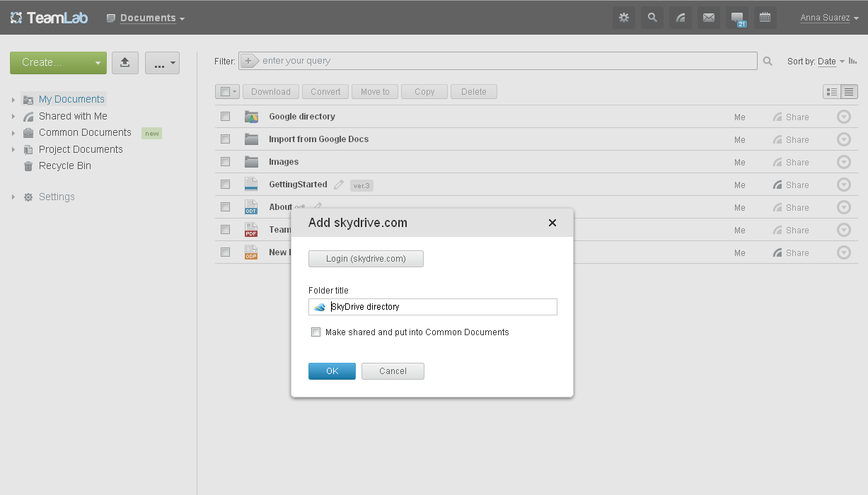Select Project Documents in the sidebar
The width and height of the screenshot is (868, 495).
pyautogui.click(x=81, y=149)
